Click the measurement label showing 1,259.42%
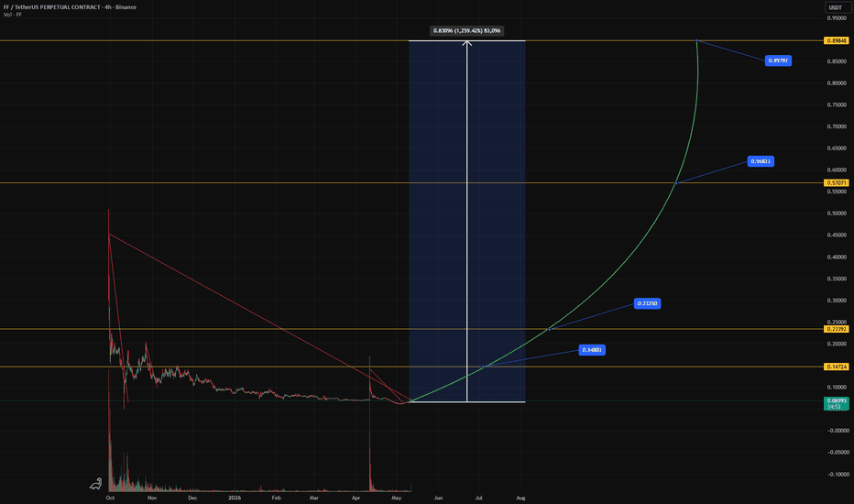This screenshot has width=854, height=504. tap(466, 31)
